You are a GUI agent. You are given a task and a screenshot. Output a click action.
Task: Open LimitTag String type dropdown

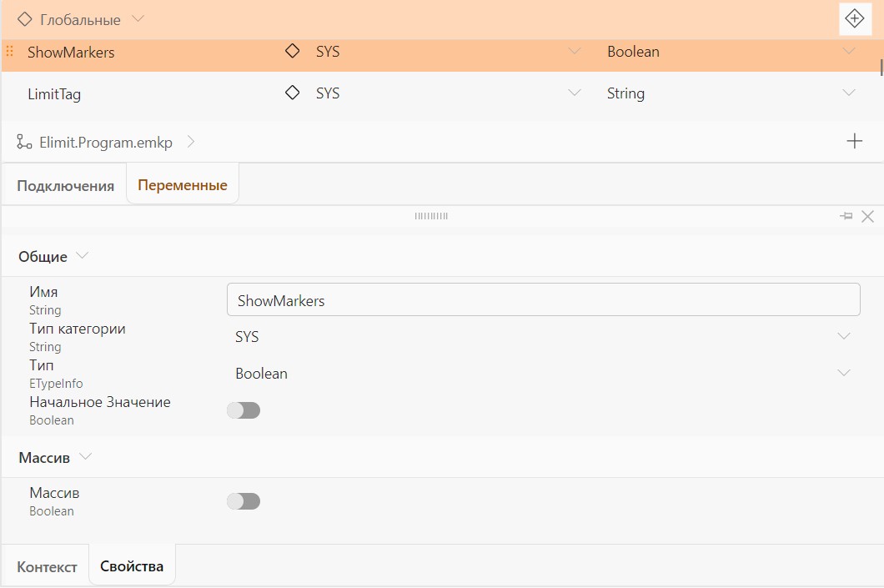click(x=731, y=93)
